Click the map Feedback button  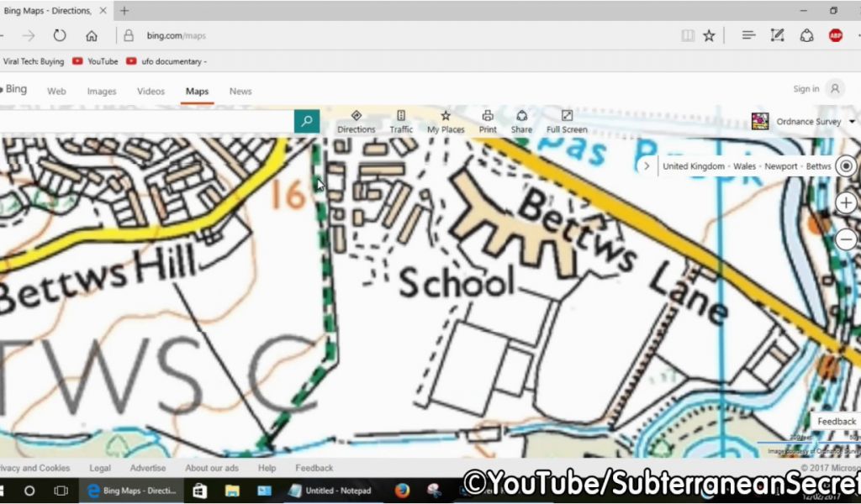tap(837, 421)
